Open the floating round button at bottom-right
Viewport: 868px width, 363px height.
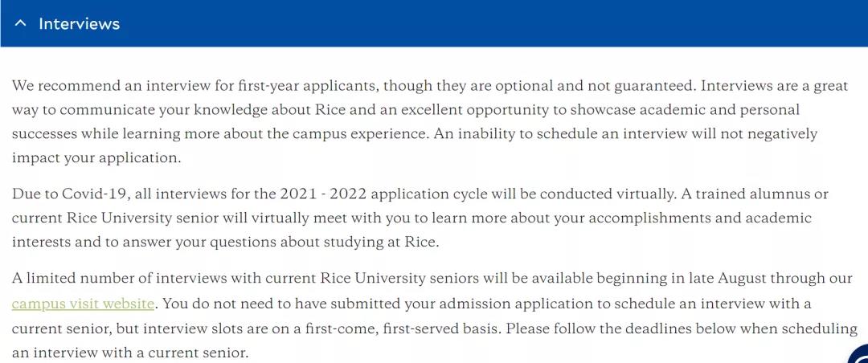tap(859, 356)
